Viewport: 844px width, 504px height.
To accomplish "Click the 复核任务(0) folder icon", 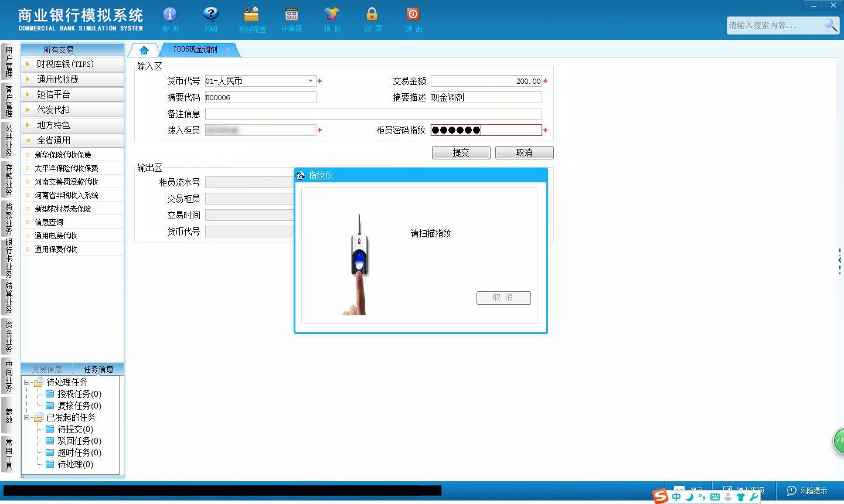I will click(x=50, y=406).
